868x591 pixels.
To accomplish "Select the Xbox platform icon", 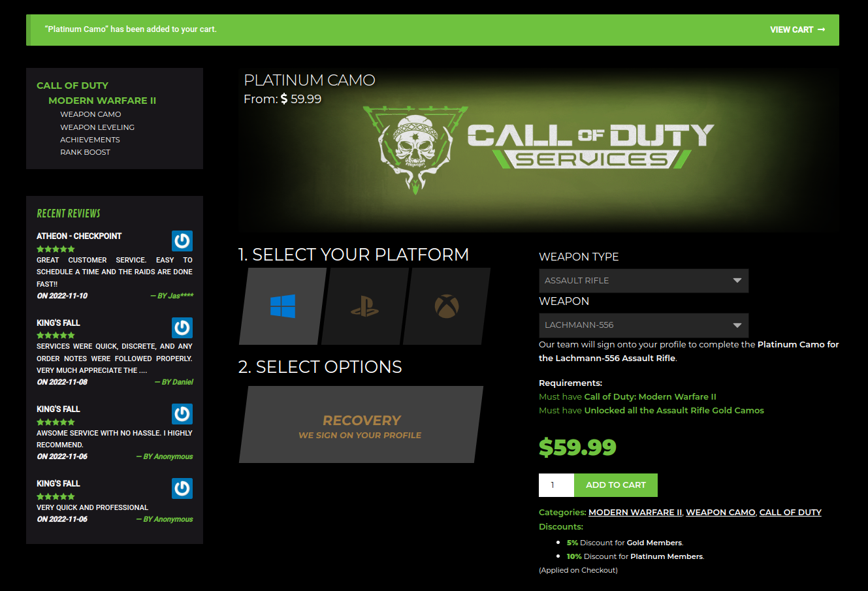I will pos(447,306).
